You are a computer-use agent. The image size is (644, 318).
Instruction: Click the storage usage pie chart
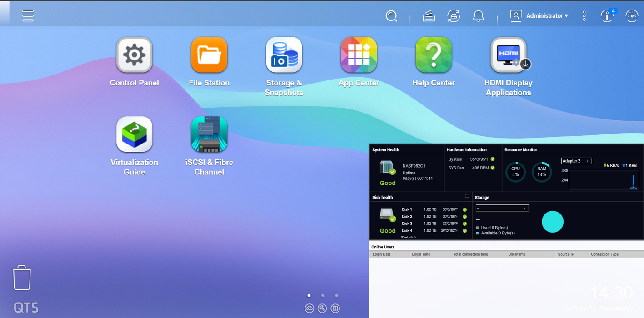click(553, 222)
